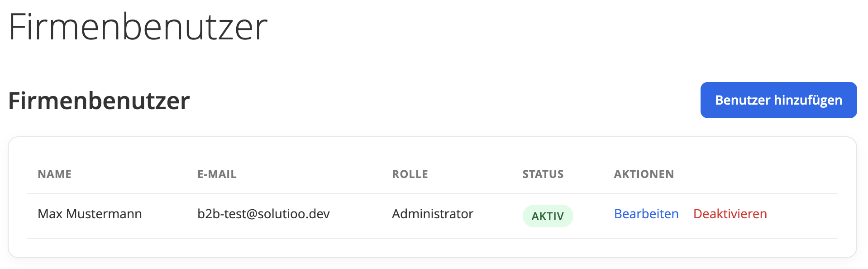Click the gap between Bearbeiten and Deaktivieren
This screenshot has width=868, height=269.
tap(686, 214)
